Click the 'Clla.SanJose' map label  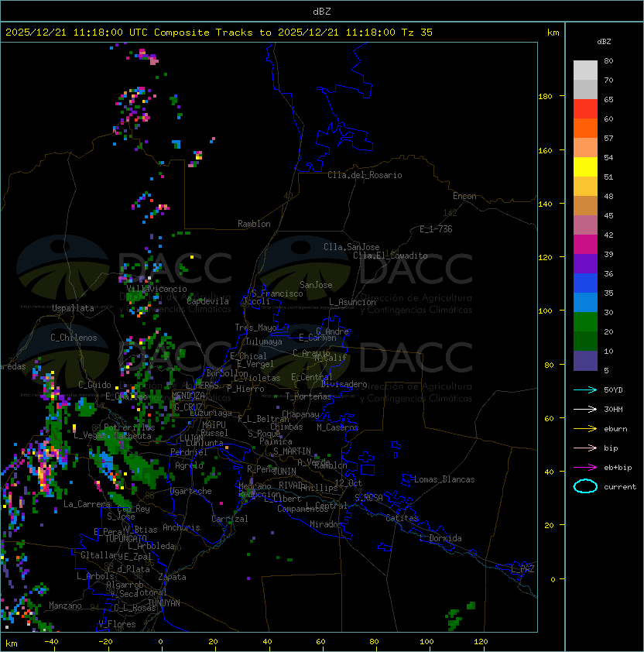click(x=351, y=247)
